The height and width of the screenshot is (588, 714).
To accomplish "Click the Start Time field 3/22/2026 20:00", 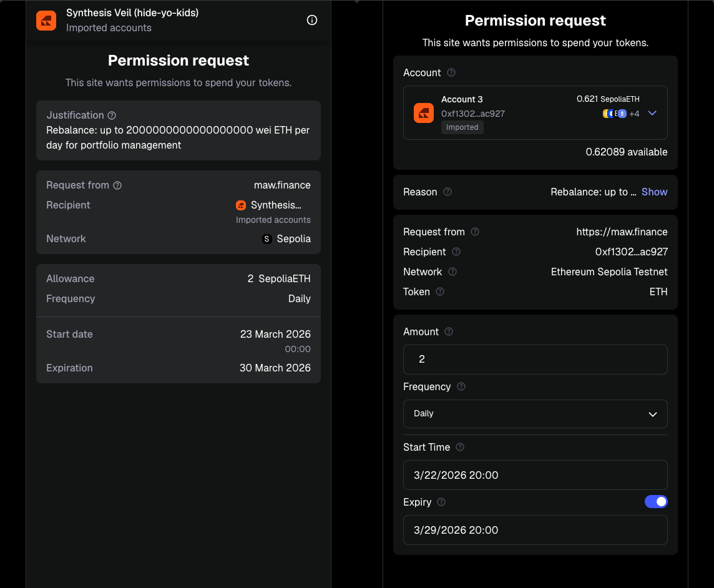I will 535,475.
